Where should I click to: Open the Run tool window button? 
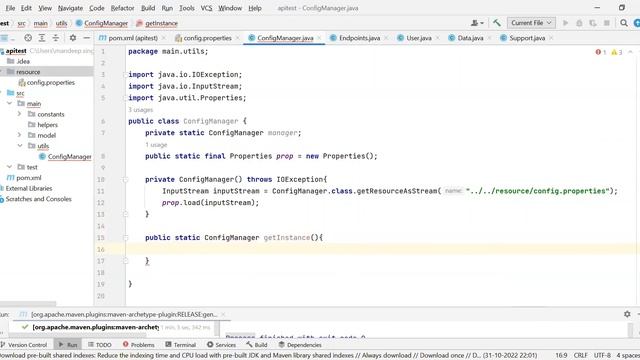click(68, 345)
